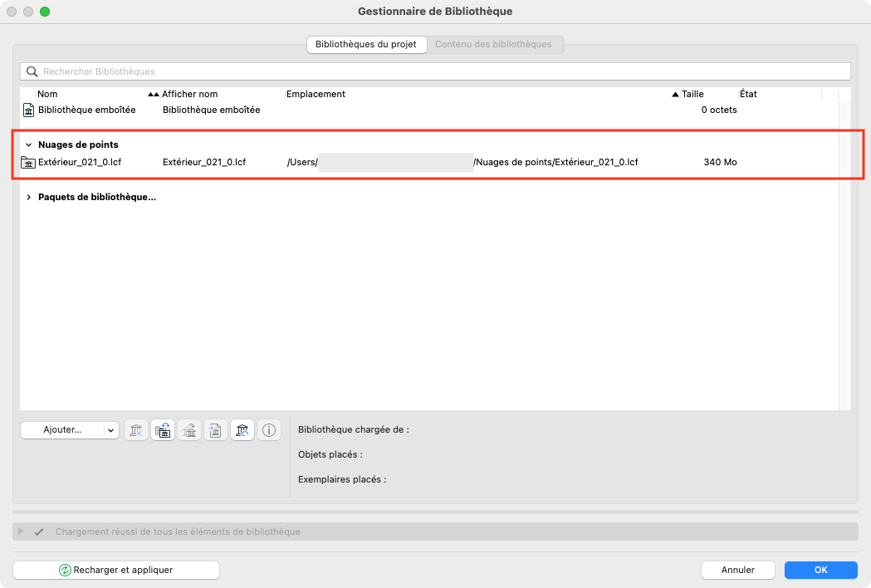Image resolution: width=871 pixels, height=588 pixels.
Task: Switch to Contenu des bibliothèques tab
Action: [x=493, y=45]
